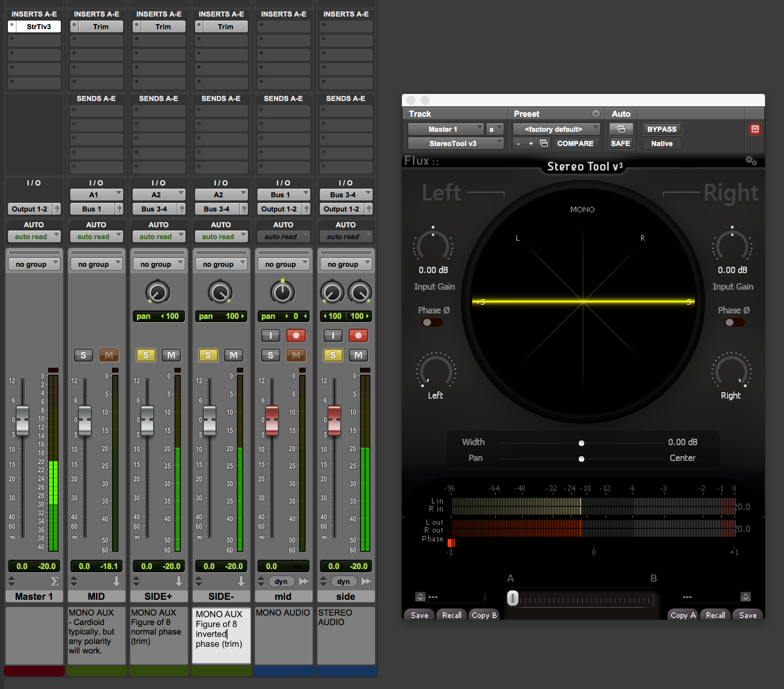
Task: Click previous preset minus button
Action: 518,143
